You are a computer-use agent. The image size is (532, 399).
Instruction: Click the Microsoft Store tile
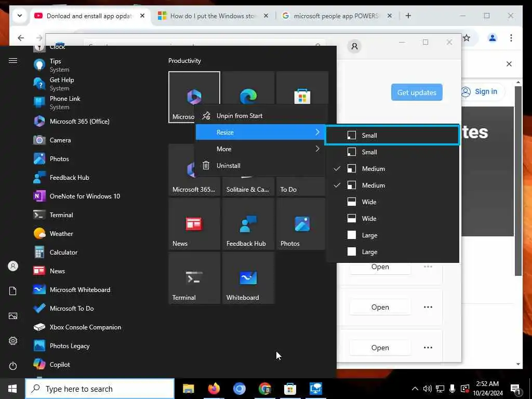point(302,88)
